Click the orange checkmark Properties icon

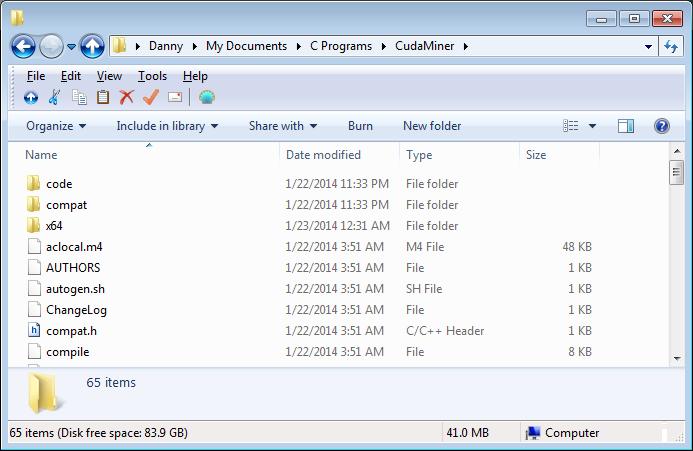[151, 97]
